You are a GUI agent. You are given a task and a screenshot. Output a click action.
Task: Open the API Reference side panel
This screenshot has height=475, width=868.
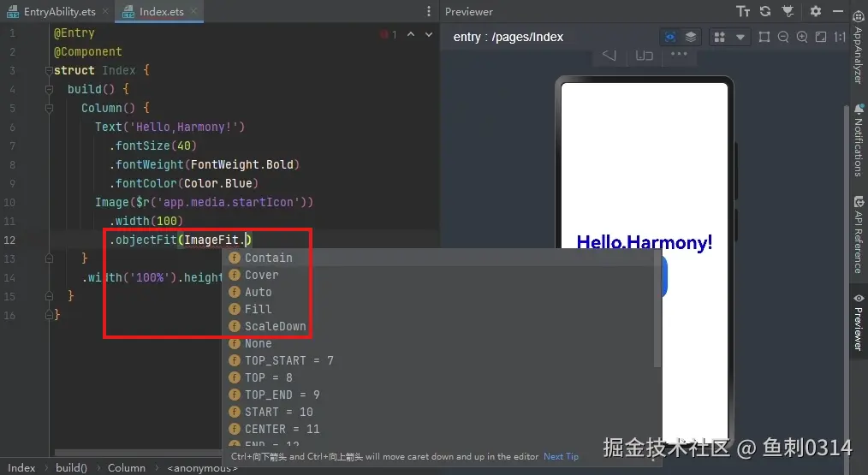(859, 235)
